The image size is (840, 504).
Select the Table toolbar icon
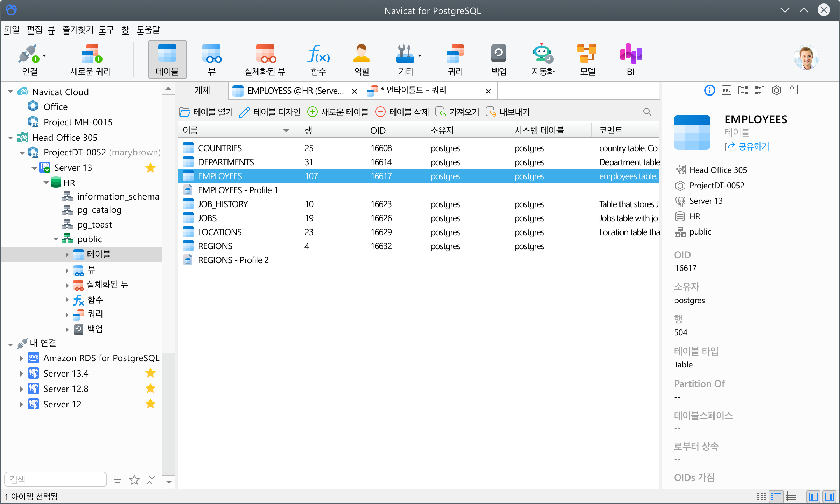[167, 59]
